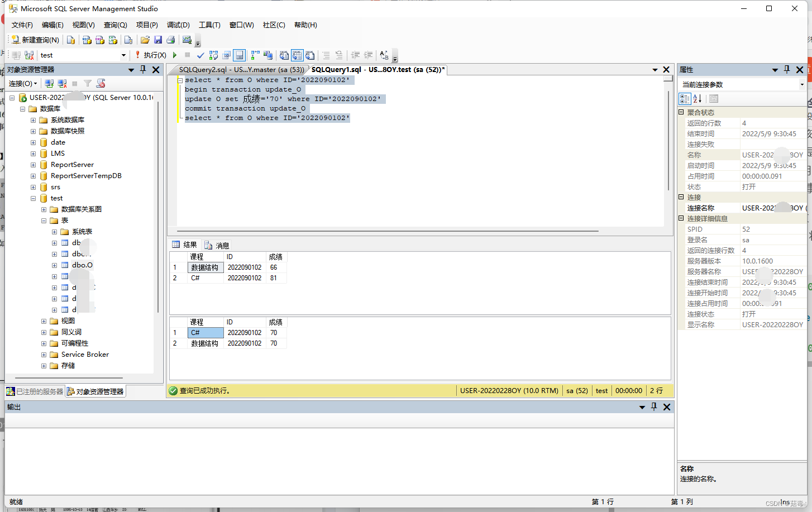Switch to 消息 messages tab
Image resolution: width=812 pixels, height=512 pixels.
[x=217, y=245]
